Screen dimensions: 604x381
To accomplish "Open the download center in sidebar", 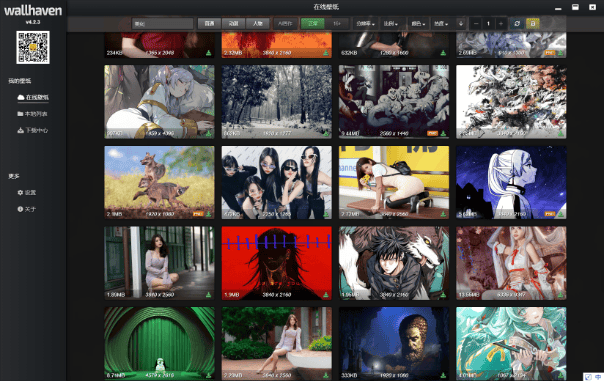I will click(x=33, y=130).
